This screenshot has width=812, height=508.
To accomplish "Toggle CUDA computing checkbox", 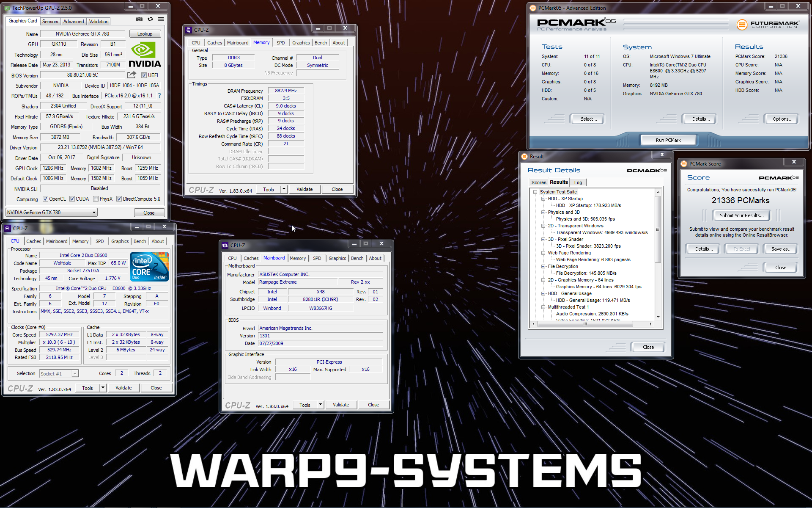I will tap(72, 199).
